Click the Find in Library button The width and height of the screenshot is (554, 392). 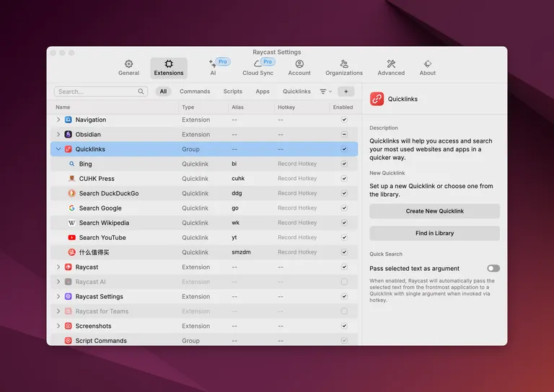tap(434, 233)
